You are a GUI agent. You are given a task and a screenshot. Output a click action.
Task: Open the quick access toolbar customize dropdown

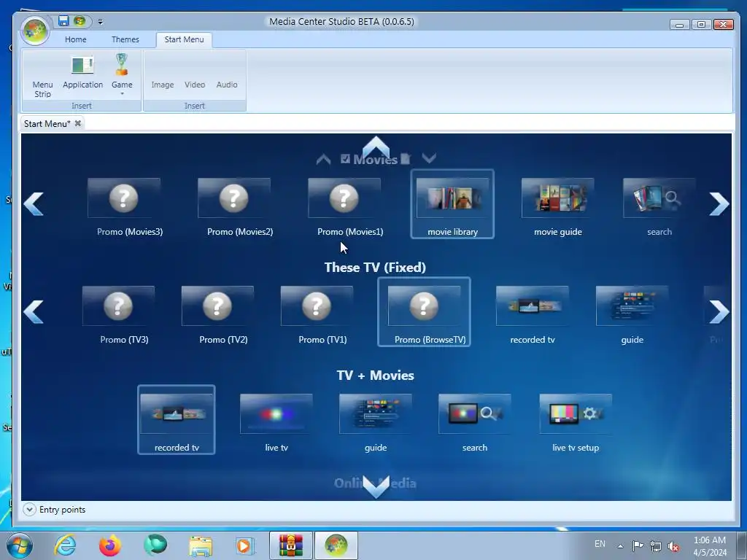[100, 21]
